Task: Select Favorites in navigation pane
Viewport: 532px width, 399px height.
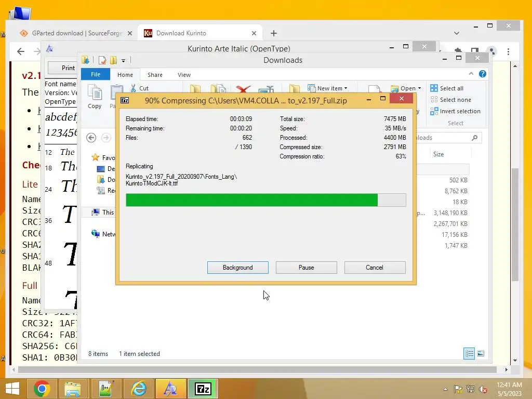Action: coord(103,157)
